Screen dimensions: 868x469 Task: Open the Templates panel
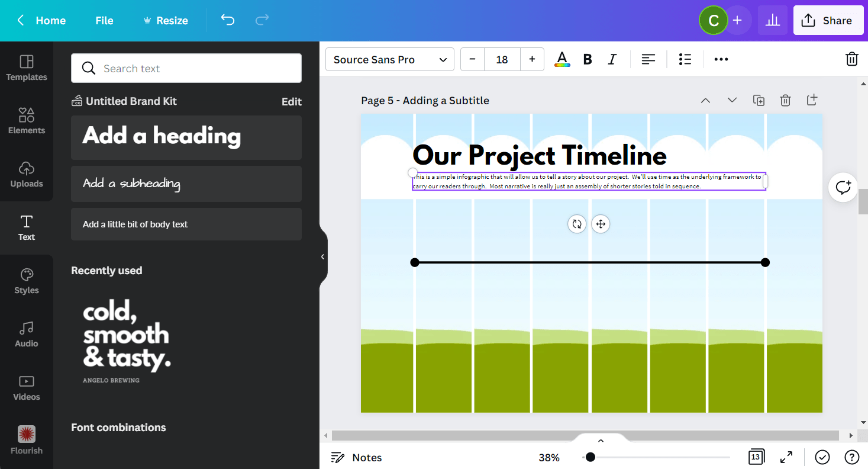[26, 67]
